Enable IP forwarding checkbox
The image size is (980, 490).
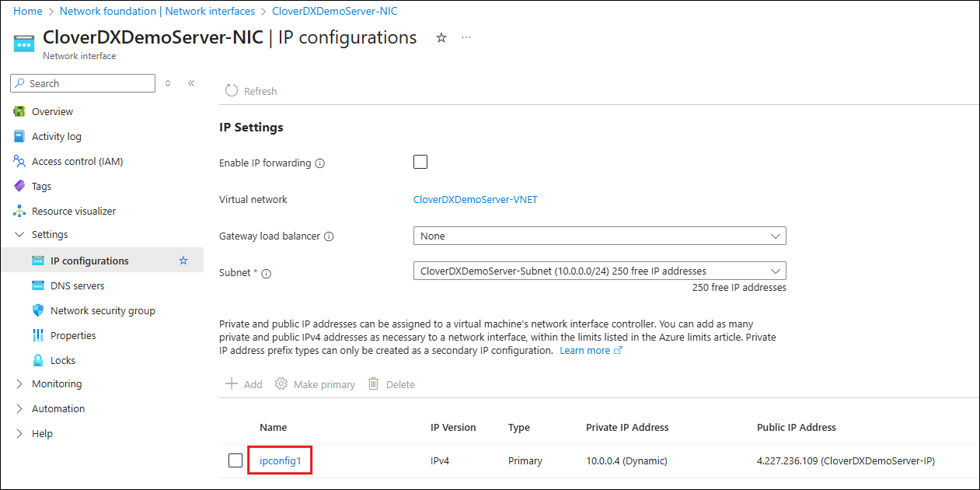420,162
